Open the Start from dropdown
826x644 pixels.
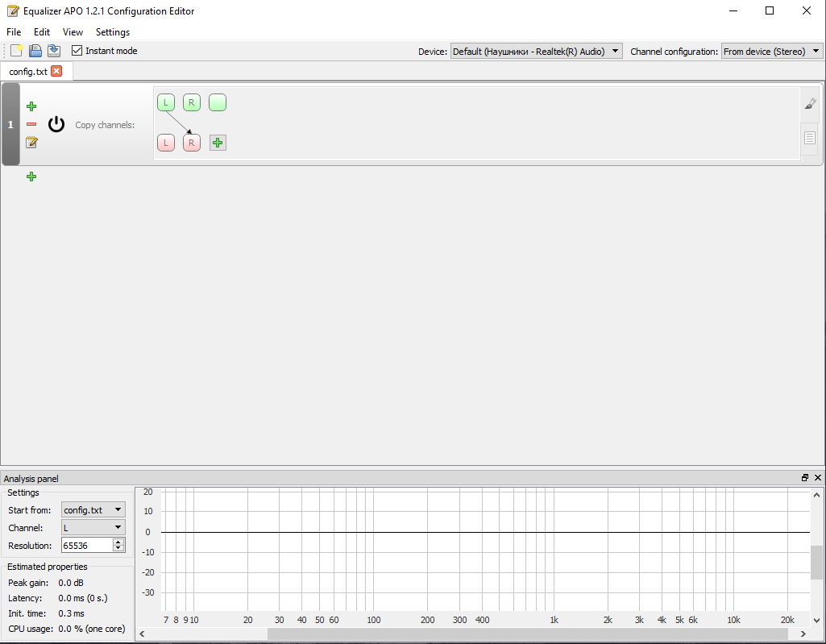click(x=93, y=509)
